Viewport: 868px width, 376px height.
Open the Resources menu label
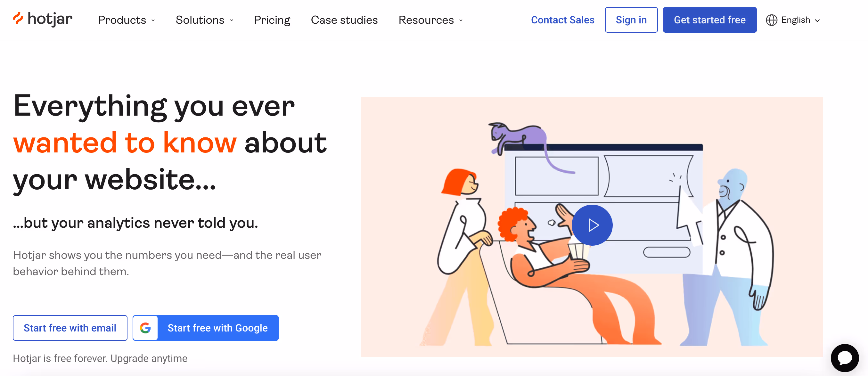(x=426, y=20)
